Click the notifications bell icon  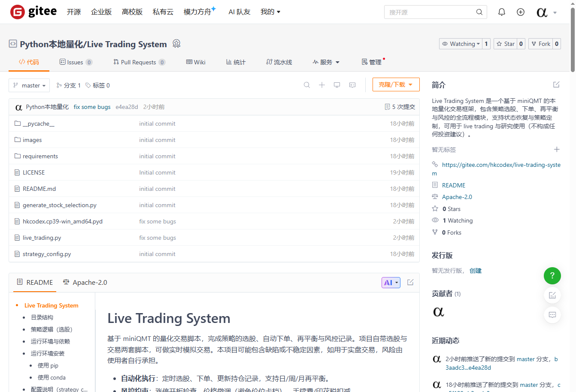click(x=501, y=12)
